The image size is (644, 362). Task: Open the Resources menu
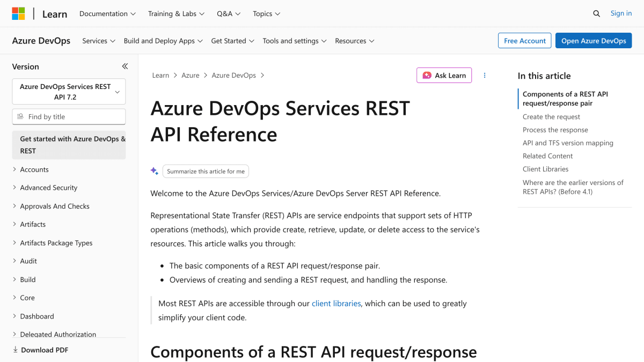355,41
